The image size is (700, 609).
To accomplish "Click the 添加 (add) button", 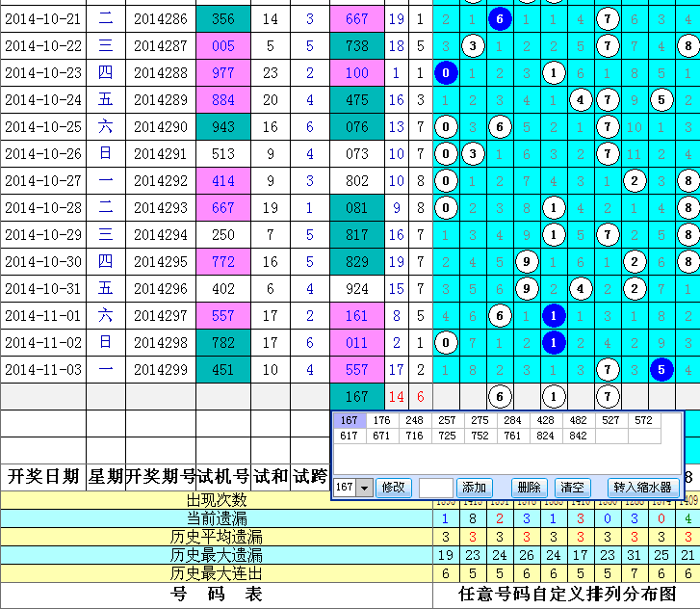I will tap(475, 489).
